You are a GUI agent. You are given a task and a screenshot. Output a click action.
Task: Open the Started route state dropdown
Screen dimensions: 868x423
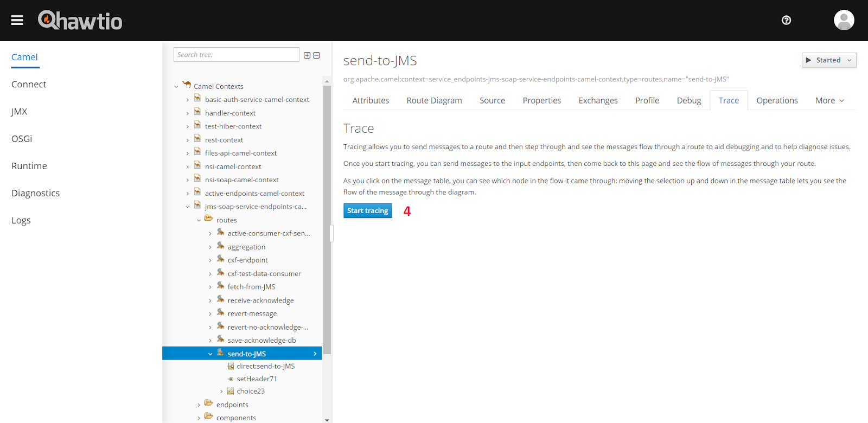(829, 60)
